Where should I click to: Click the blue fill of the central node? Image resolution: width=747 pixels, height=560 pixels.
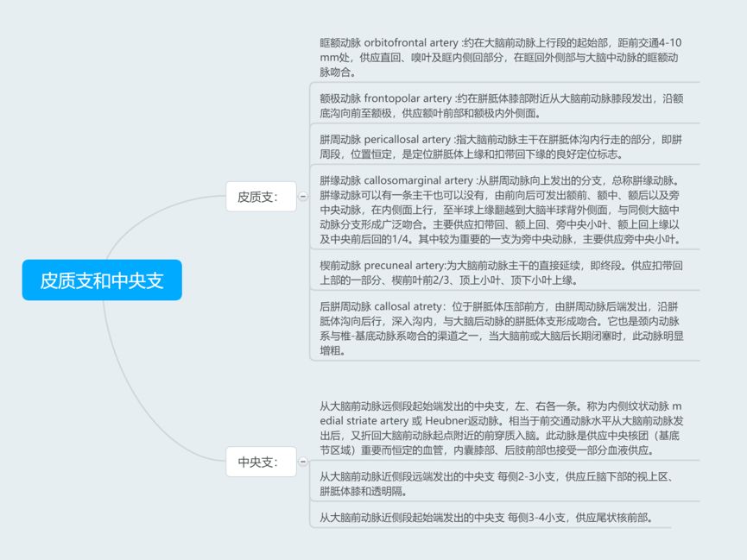tap(102, 280)
